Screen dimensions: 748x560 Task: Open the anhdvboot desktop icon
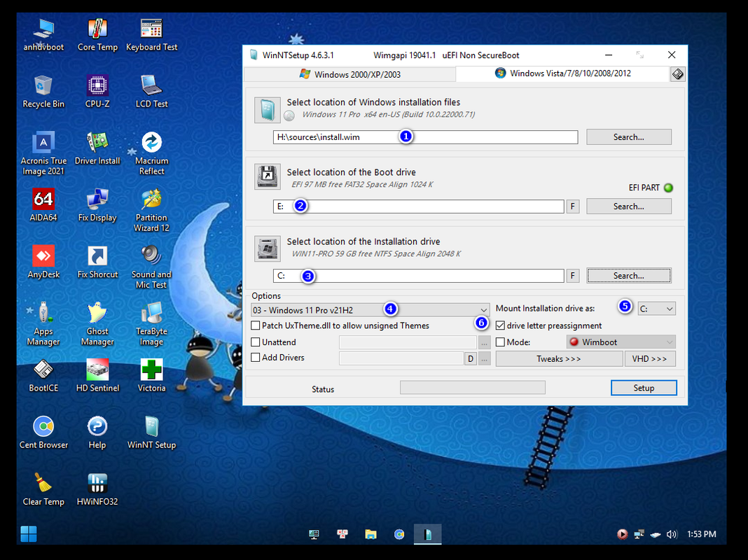[43, 35]
